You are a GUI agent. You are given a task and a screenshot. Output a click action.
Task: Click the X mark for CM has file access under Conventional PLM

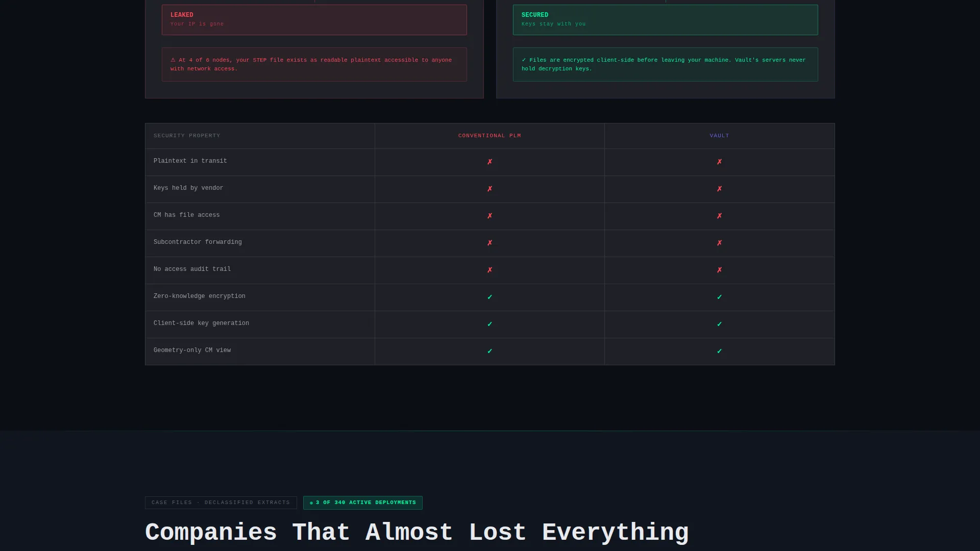tap(489, 216)
